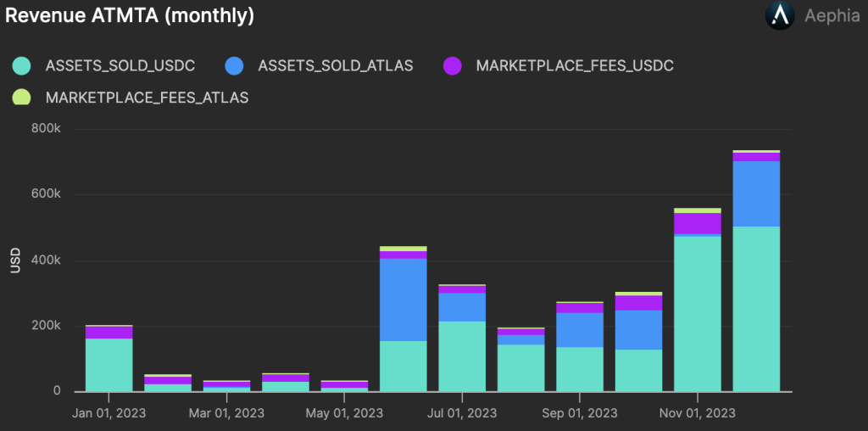Click the Nov 01, 2023 axis label
This screenshot has width=868, height=431.
coord(697,413)
